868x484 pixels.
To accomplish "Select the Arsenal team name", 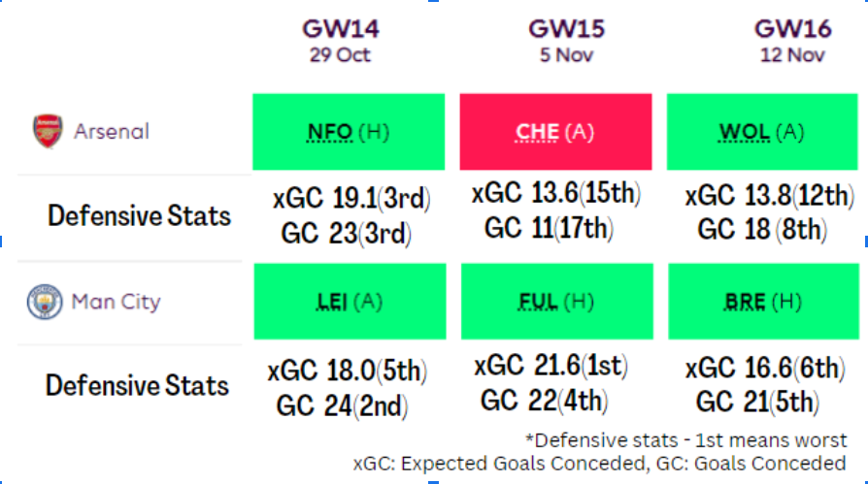I will pyautogui.click(x=111, y=131).
